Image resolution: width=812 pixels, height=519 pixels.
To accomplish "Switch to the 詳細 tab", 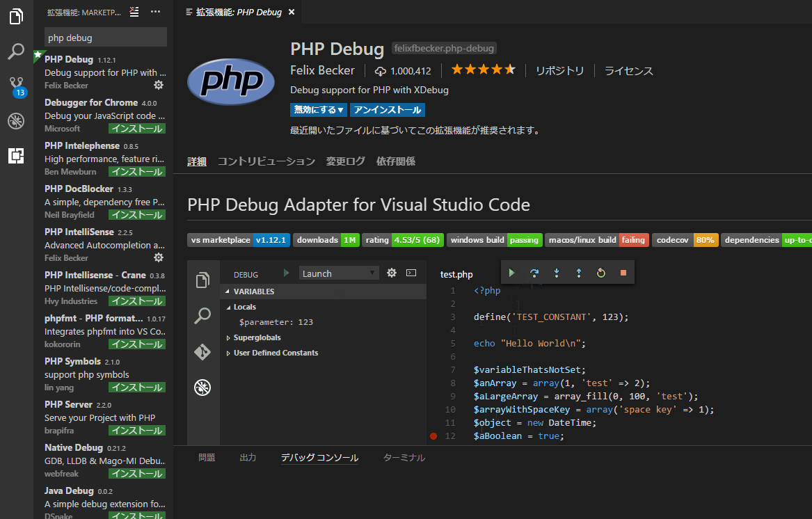I will (197, 161).
